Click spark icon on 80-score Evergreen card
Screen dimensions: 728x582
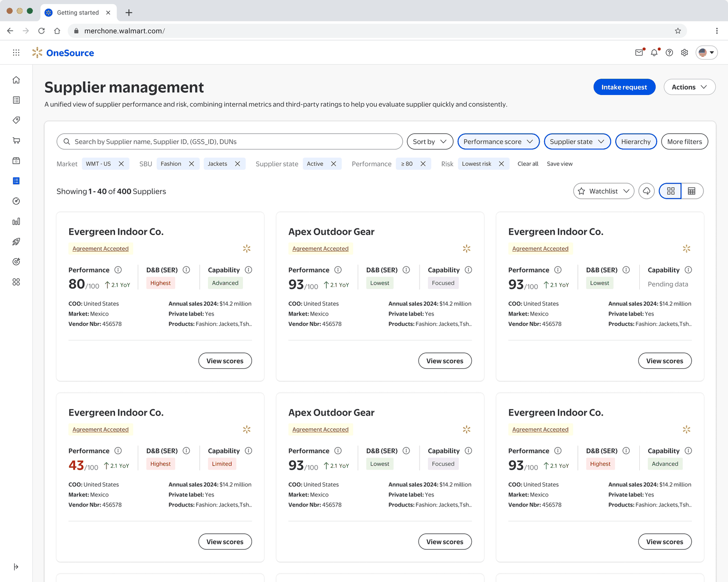pos(247,249)
